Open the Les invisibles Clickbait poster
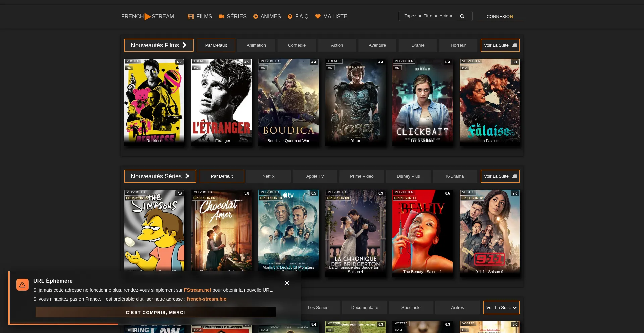This screenshot has height=333, width=644. click(423, 102)
